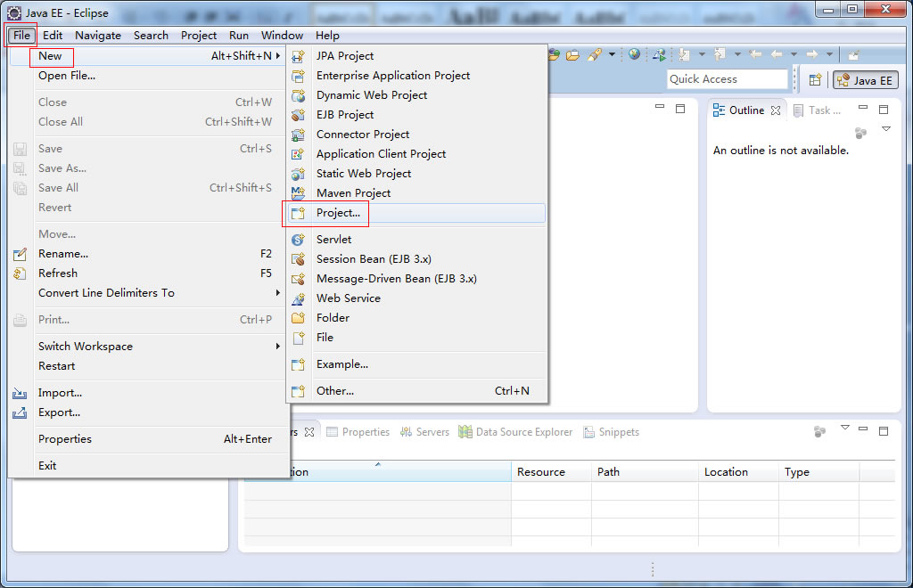Open the Forward history dropdown arrow
Viewport: 913px width, 588px height.
(830, 54)
